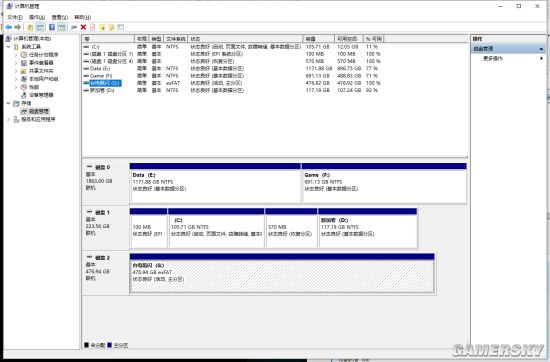Click the Device Manager icon in tree
The image size is (550, 362).
(x=24, y=95)
